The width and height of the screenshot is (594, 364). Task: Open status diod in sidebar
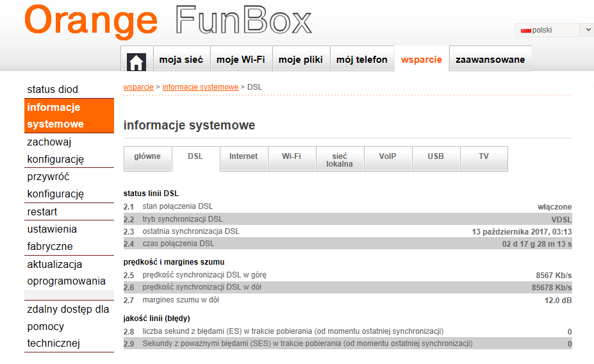(69, 89)
